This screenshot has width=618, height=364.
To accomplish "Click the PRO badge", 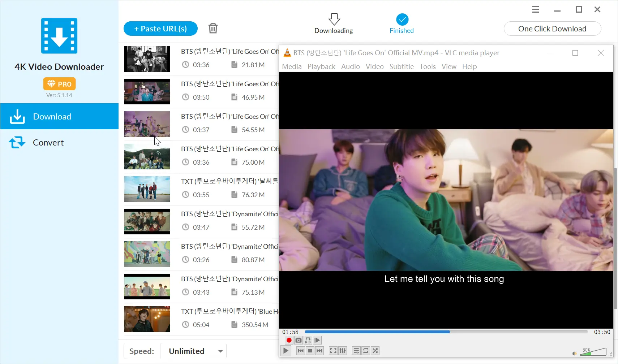I will 59,84.
